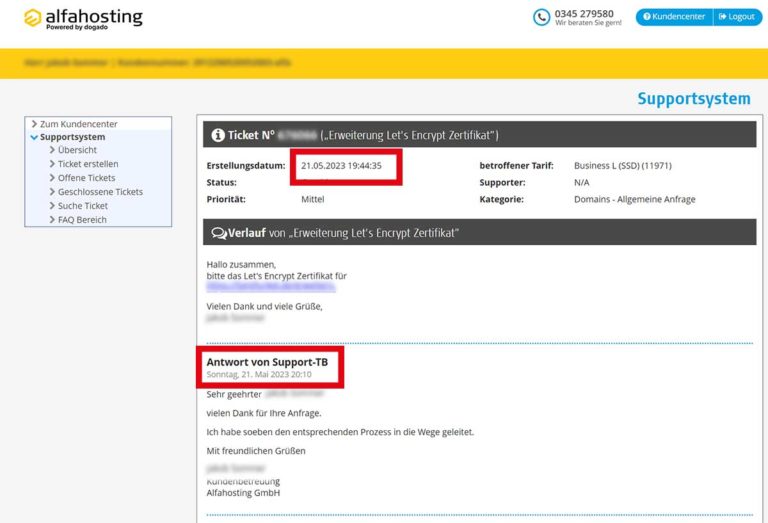Click the Erstellungsdatum value 21.05.2023 19:44:35
Screen dimensions: 768x523
[341, 165]
